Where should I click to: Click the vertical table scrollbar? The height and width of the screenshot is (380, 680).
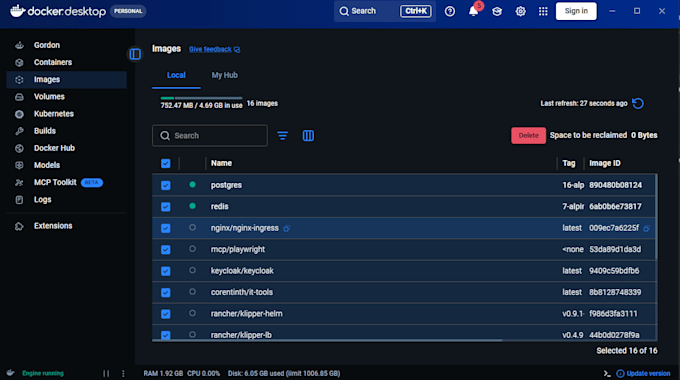tap(656, 217)
